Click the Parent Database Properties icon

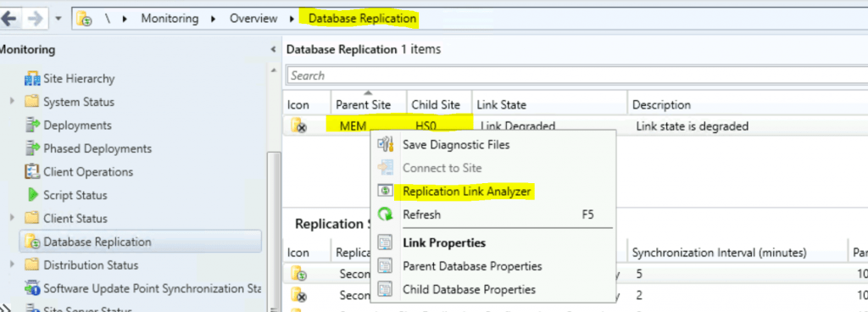tap(385, 265)
